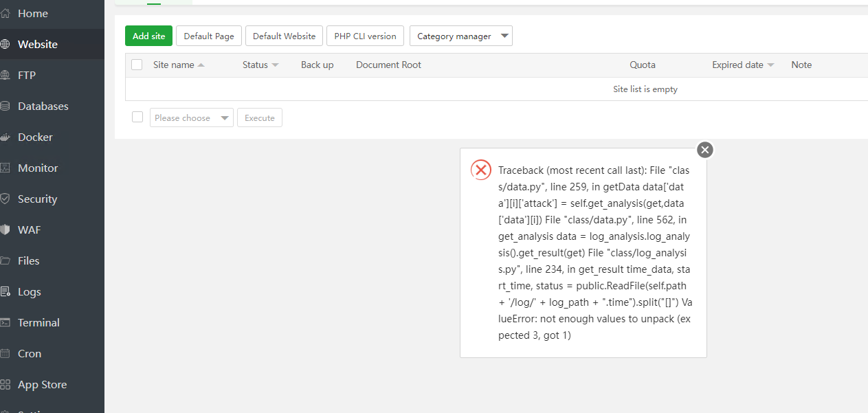The width and height of the screenshot is (868, 413).
Task: Click the 'Site list is empty' message
Action: tap(645, 89)
